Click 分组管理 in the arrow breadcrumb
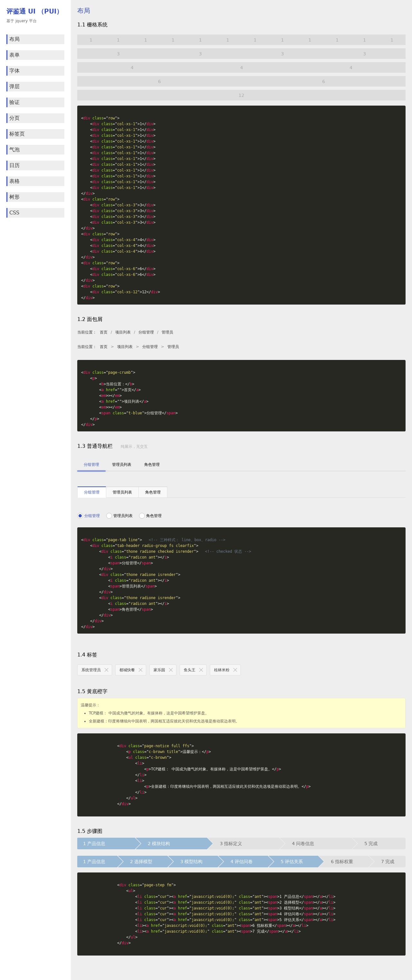This screenshot has width=412, height=980. point(150,347)
